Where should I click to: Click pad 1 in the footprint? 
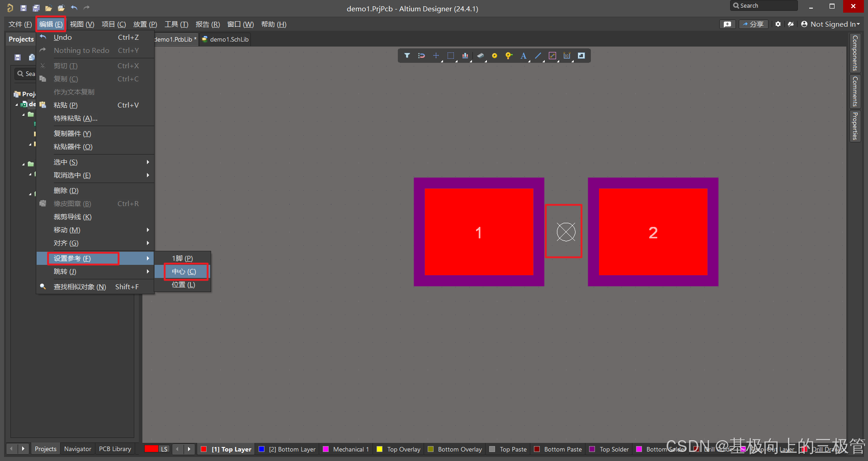click(x=479, y=232)
